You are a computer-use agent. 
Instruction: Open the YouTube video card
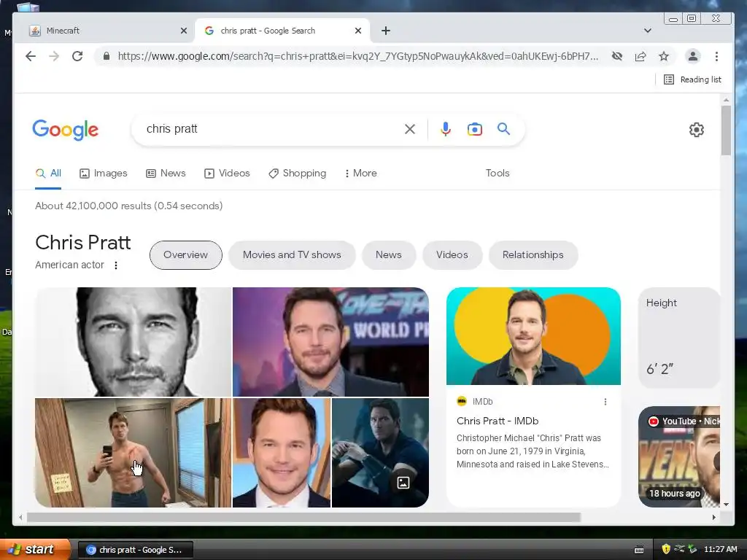coord(679,456)
